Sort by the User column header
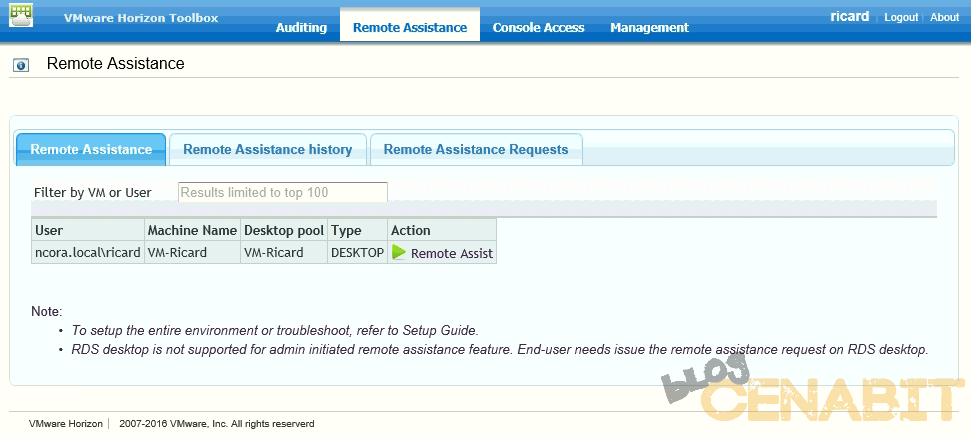971x438 pixels. point(88,230)
